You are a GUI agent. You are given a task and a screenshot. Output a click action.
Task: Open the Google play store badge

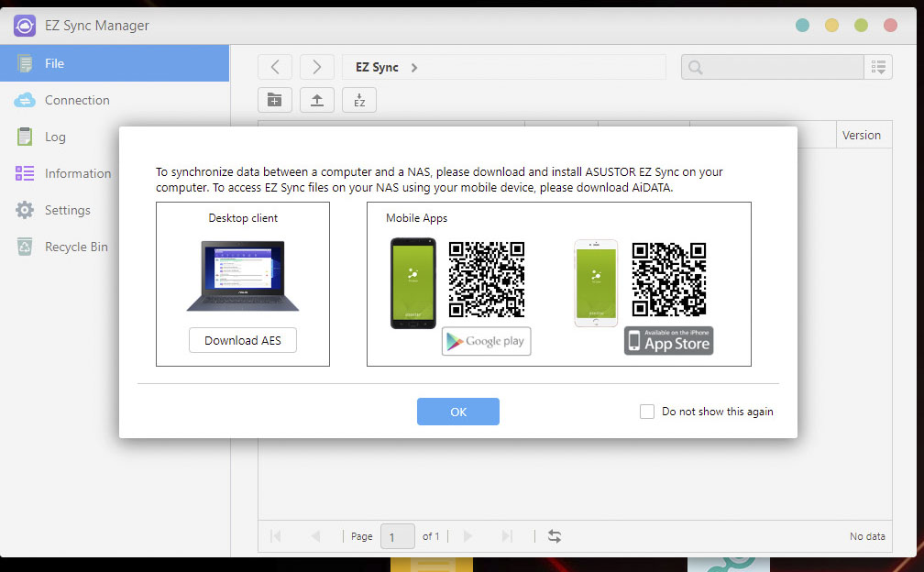pos(486,341)
